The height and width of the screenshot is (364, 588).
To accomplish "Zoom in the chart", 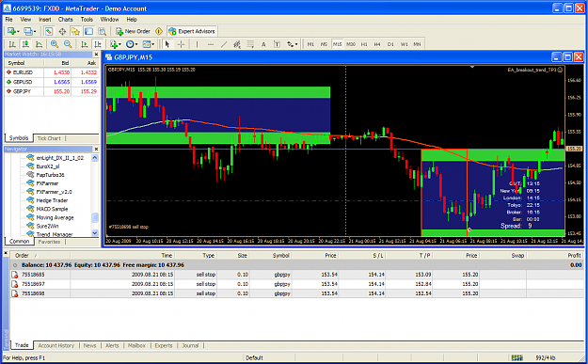I will 55,44.
